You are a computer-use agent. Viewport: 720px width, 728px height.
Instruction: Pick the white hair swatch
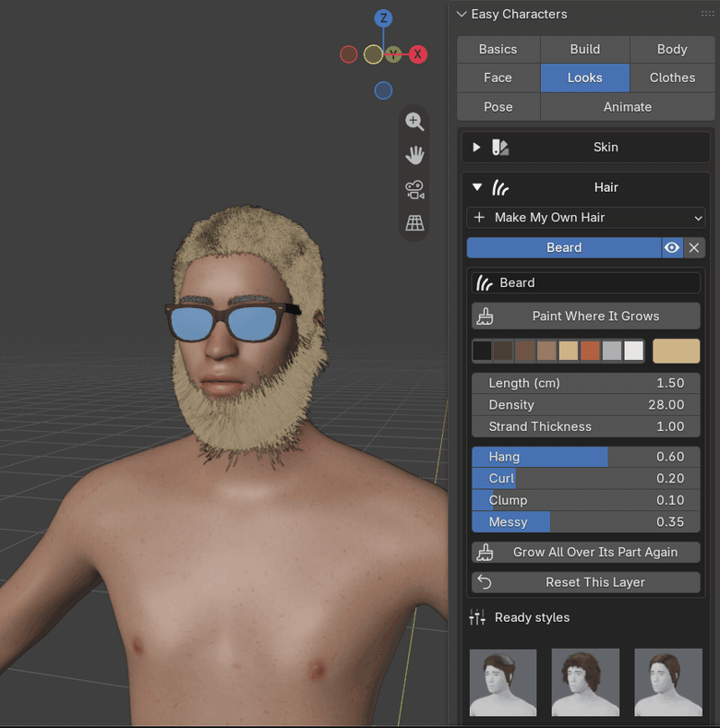[633, 351]
